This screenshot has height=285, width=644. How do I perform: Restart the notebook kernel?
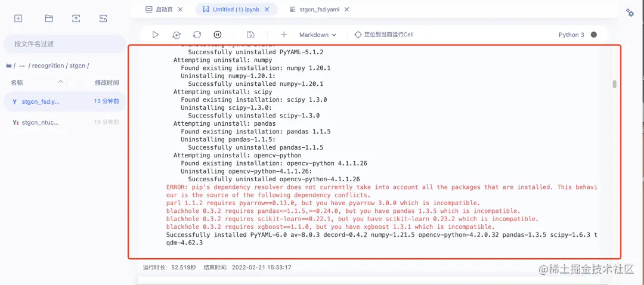point(197,35)
